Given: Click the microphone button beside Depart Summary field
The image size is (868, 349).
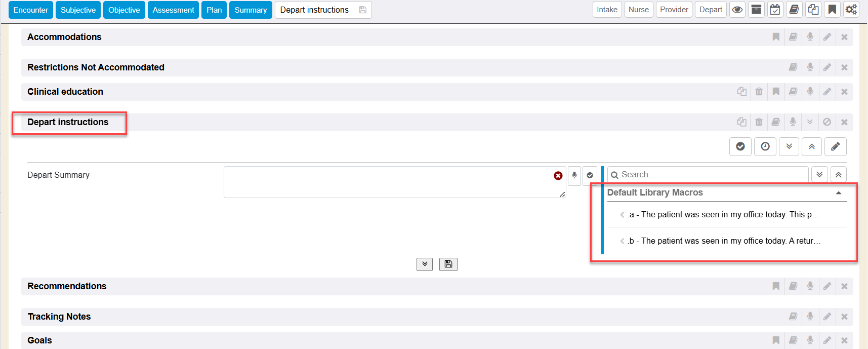Looking at the screenshot, I should tap(574, 175).
